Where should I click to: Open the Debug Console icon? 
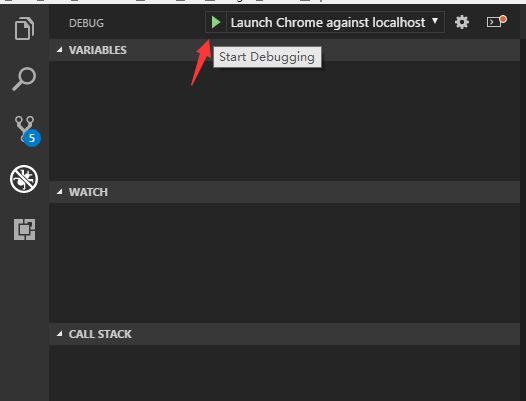click(x=496, y=22)
